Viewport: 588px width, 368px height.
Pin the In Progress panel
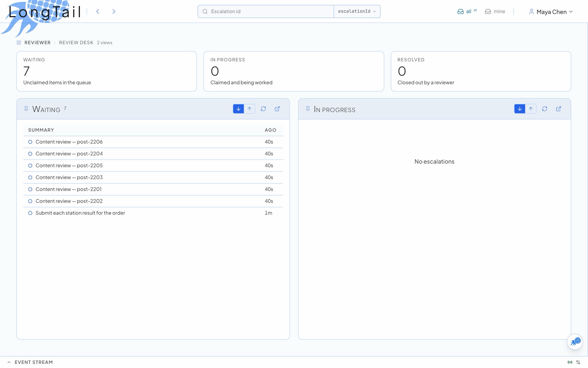point(308,109)
